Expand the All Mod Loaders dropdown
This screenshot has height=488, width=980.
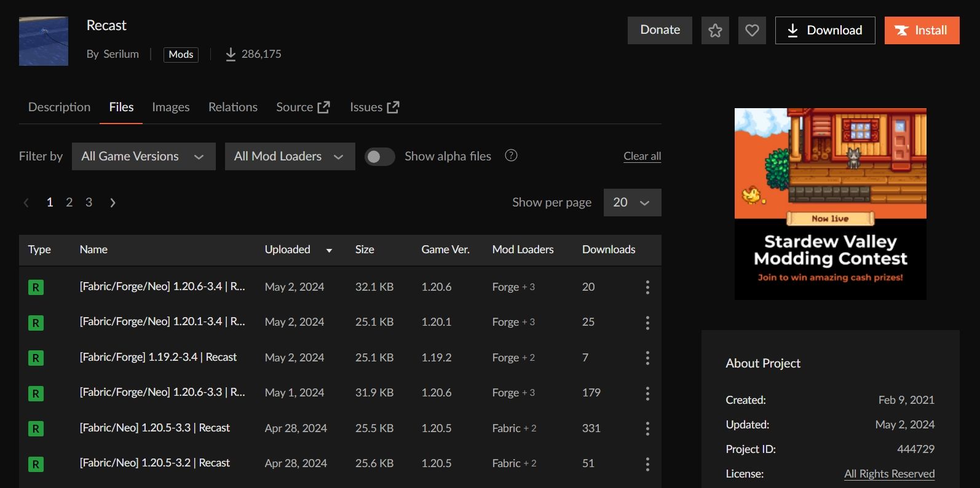coord(290,157)
